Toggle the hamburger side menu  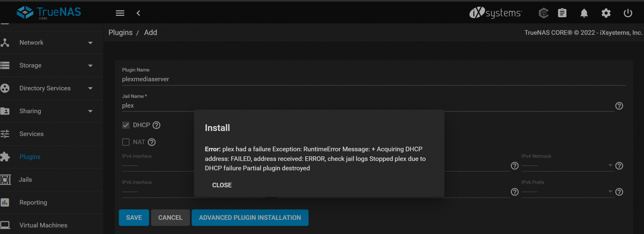tap(120, 13)
